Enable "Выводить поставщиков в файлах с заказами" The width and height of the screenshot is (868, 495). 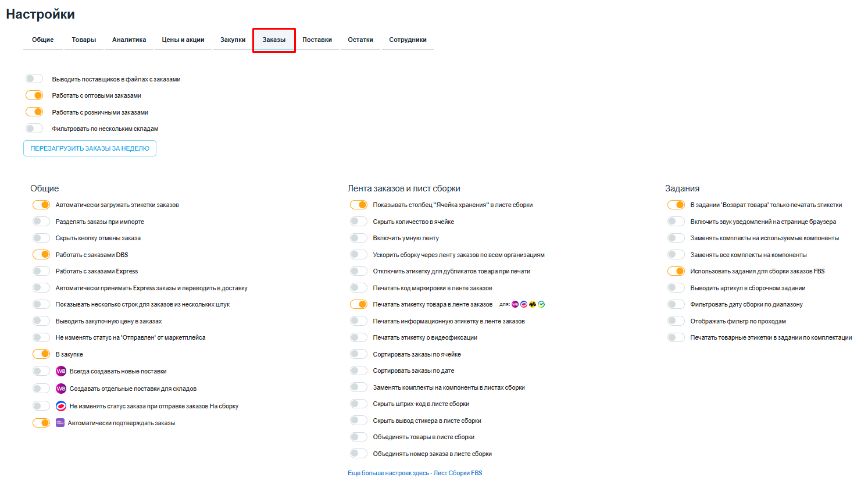pos(34,79)
